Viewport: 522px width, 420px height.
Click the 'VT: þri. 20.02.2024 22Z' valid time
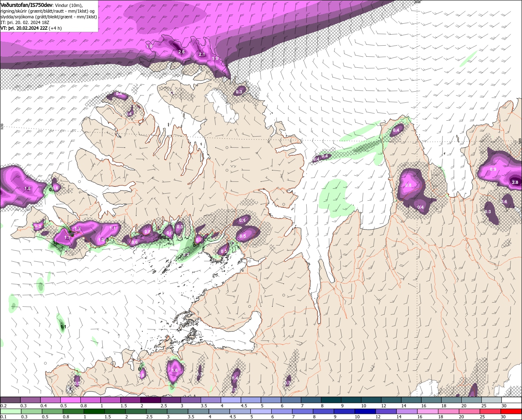click(x=23, y=28)
